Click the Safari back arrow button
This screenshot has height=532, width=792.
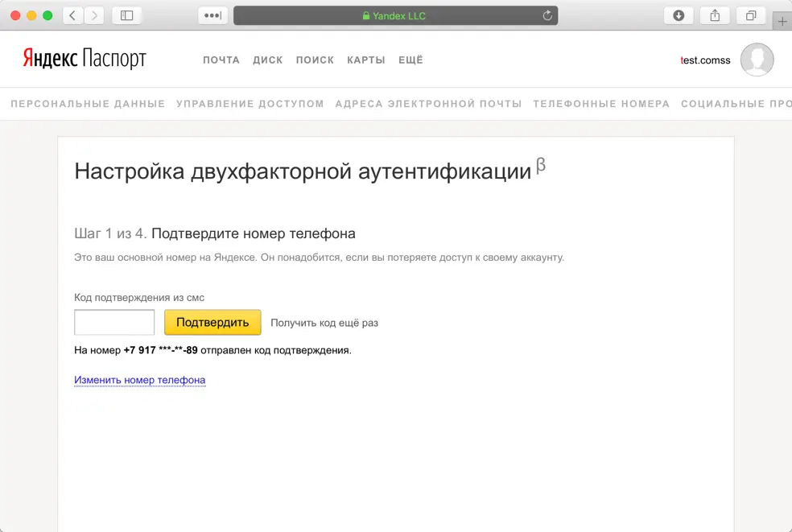pyautogui.click(x=73, y=15)
